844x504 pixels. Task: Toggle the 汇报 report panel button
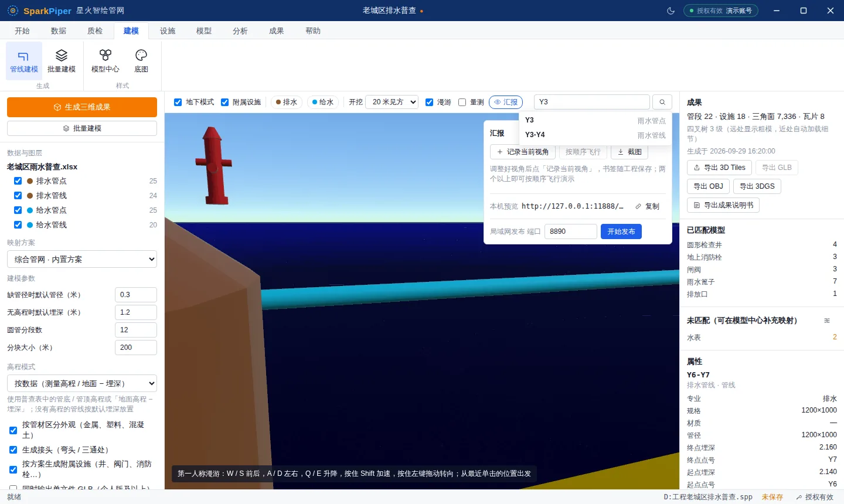point(506,102)
